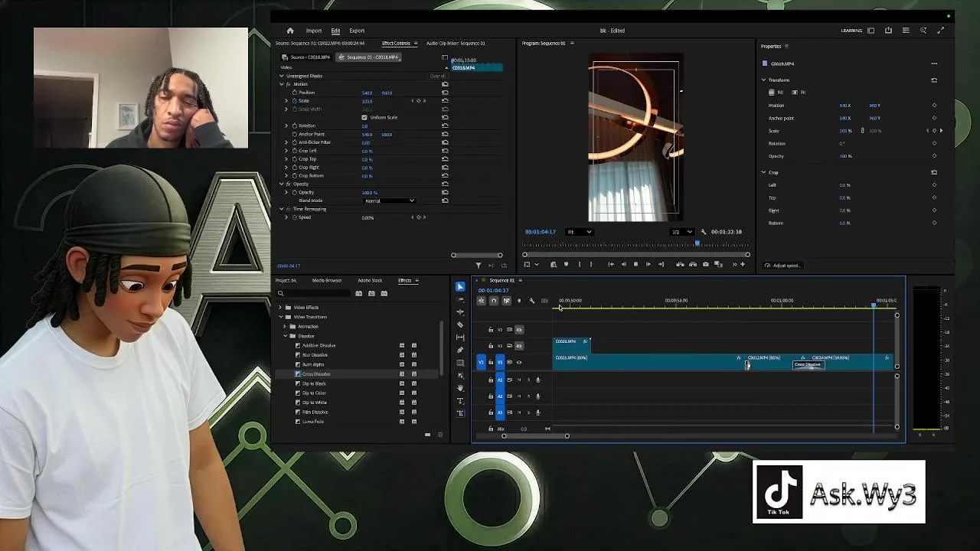Toggle Linked Selection in timeline
This screenshot has height=551, width=980.
pyautogui.click(x=506, y=301)
